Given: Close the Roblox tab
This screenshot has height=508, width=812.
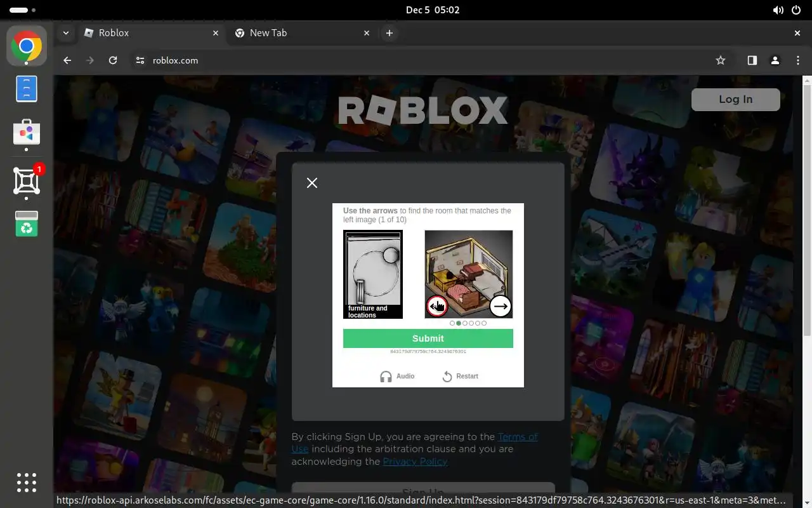Looking at the screenshot, I should [216, 33].
